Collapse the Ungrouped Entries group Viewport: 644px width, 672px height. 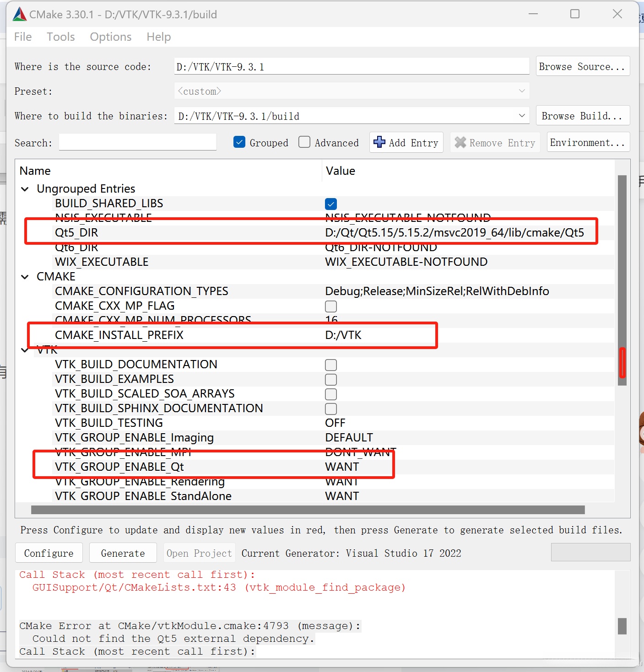(25, 189)
